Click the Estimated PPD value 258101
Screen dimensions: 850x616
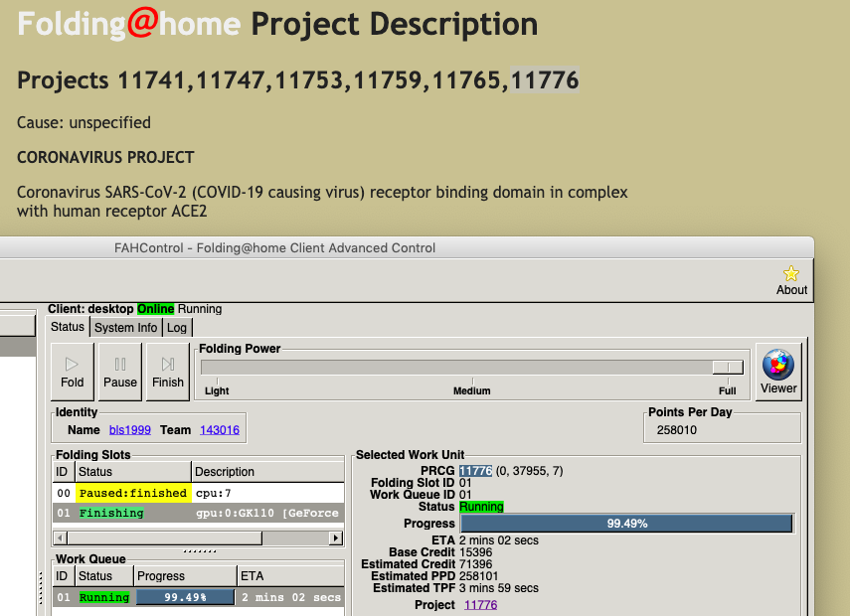(478, 576)
